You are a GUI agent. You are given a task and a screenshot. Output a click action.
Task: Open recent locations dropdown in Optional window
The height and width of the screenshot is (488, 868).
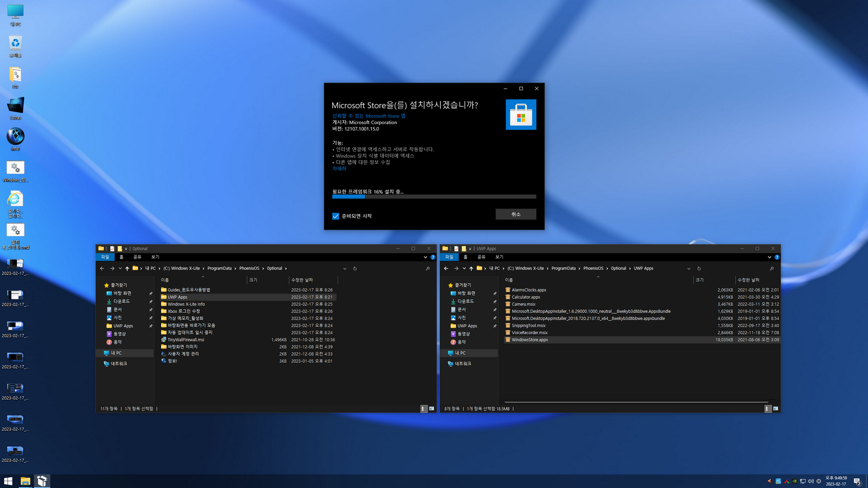(120, 269)
